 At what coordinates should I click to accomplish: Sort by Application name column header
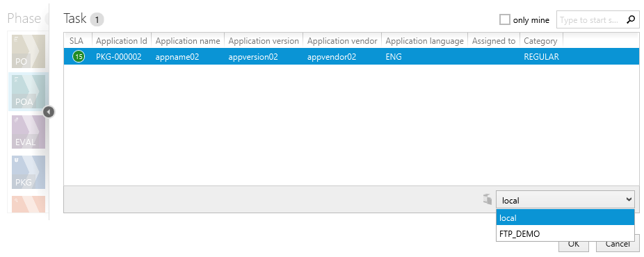[x=188, y=41]
